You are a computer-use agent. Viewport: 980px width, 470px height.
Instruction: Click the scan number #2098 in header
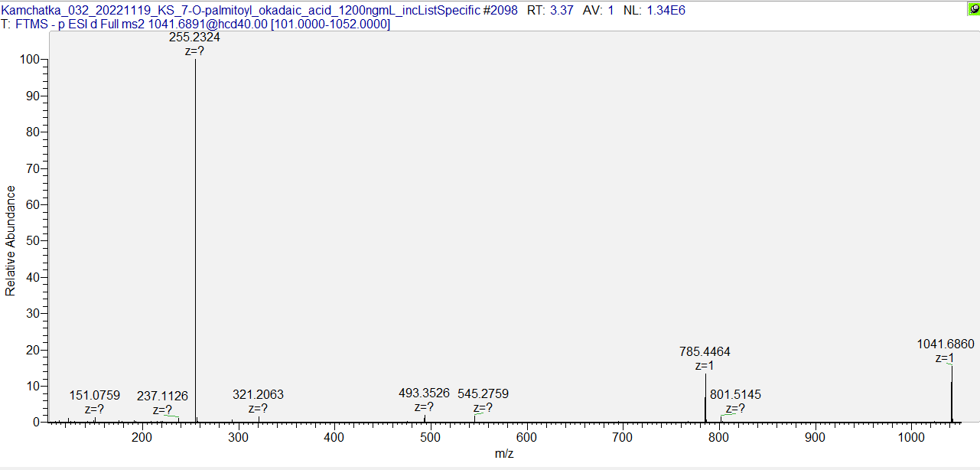tap(500, 11)
